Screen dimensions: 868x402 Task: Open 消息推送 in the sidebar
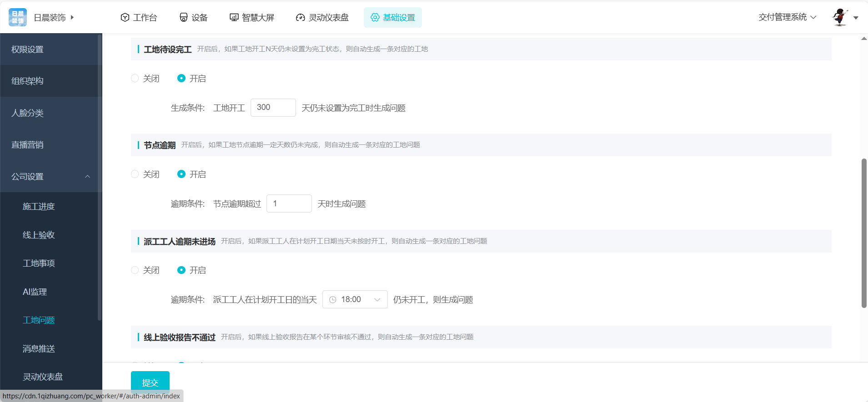pos(39,348)
